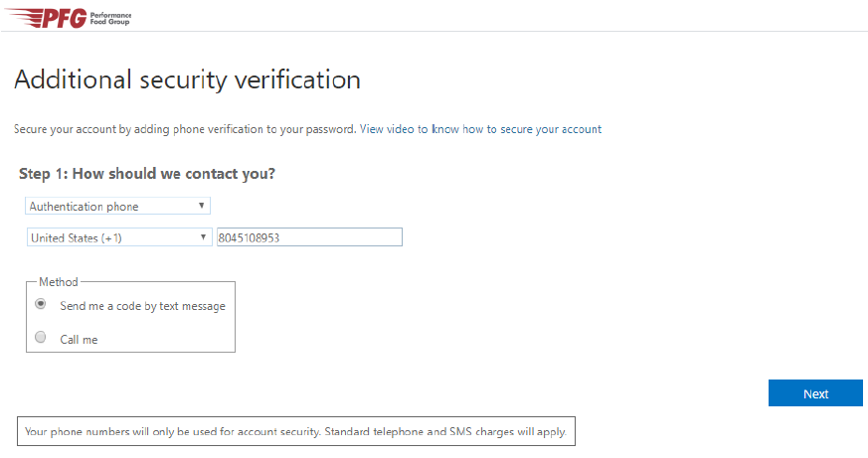The width and height of the screenshot is (868, 458).
Task: Click the 'Step 1: How should we contact you?' heading
Action: pyautogui.click(x=147, y=174)
